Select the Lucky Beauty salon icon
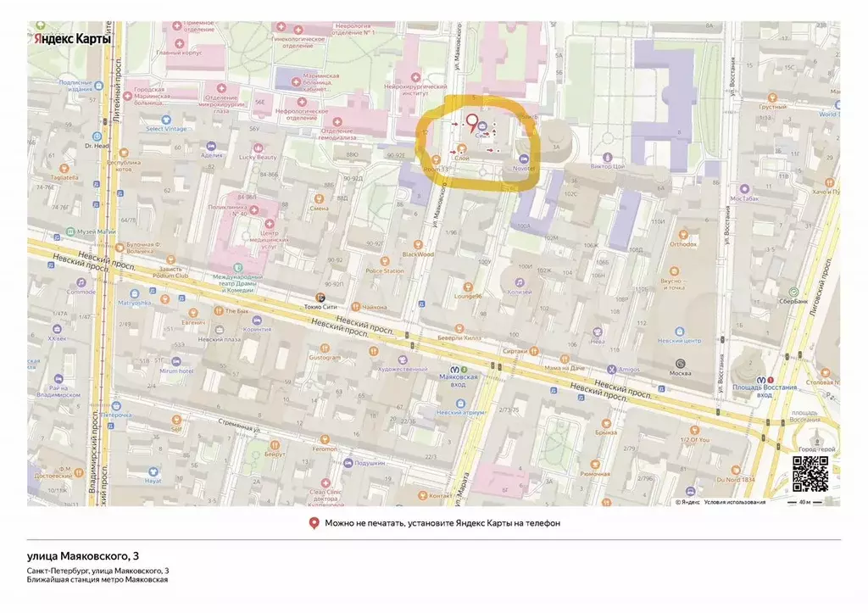Screen dimensions: 868x613 [258, 148]
